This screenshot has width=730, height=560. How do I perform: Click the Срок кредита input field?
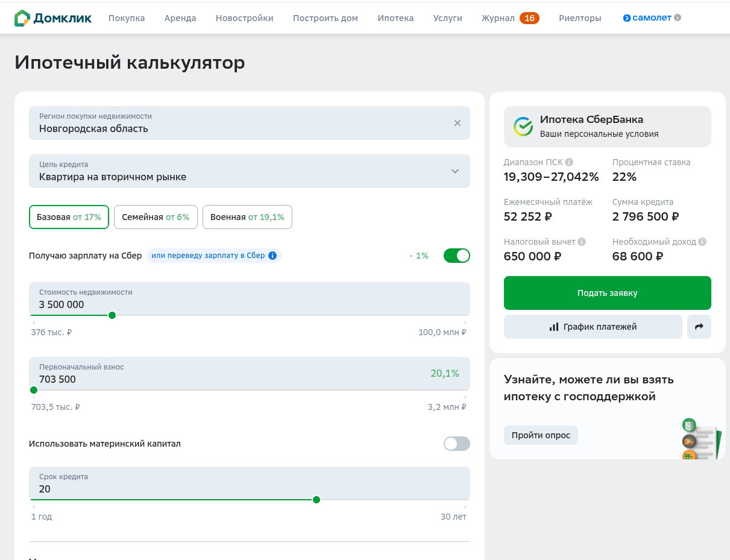(241, 489)
